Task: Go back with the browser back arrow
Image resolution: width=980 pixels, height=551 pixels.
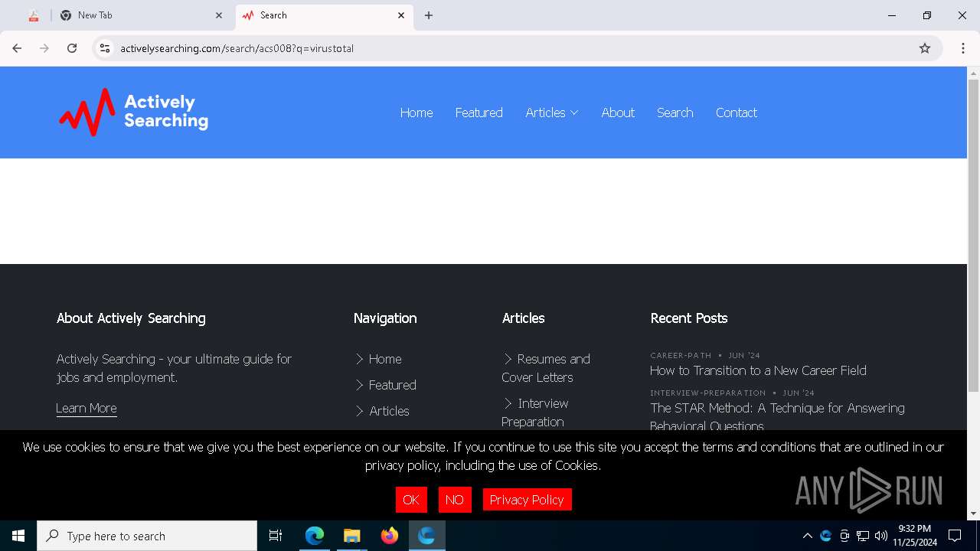Action: tap(17, 48)
